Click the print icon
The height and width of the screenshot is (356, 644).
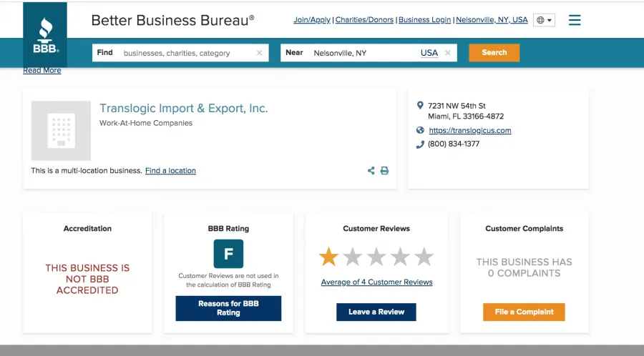point(384,171)
